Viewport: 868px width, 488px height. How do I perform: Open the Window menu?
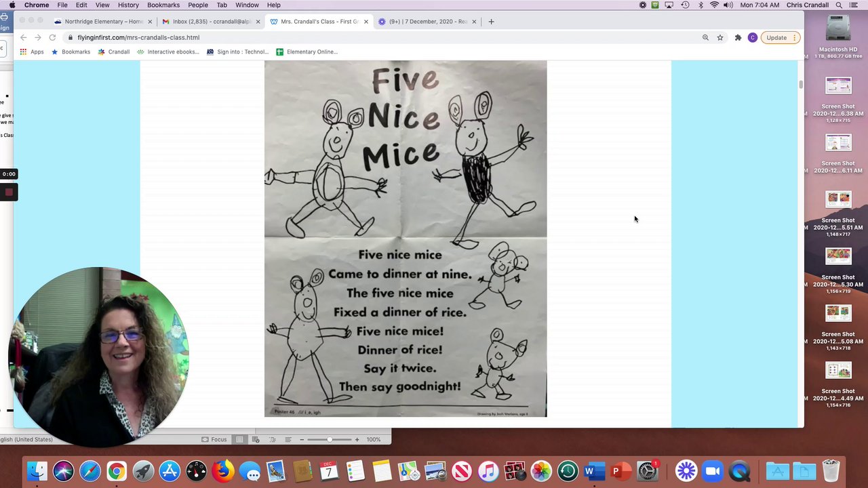click(247, 5)
